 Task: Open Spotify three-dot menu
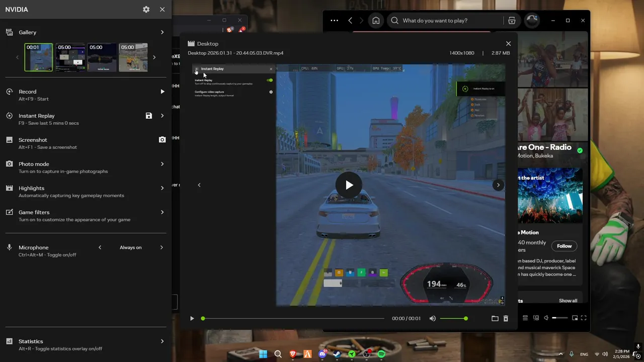tap(335, 21)
